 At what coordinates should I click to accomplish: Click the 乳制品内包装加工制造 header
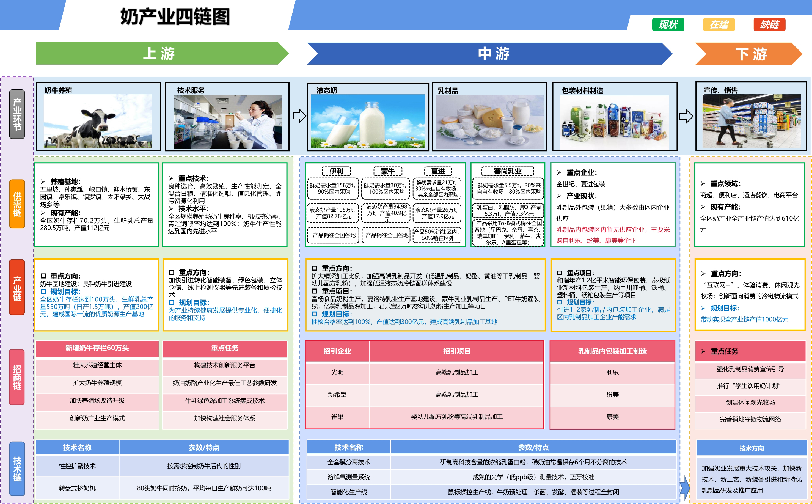[612, 351]
